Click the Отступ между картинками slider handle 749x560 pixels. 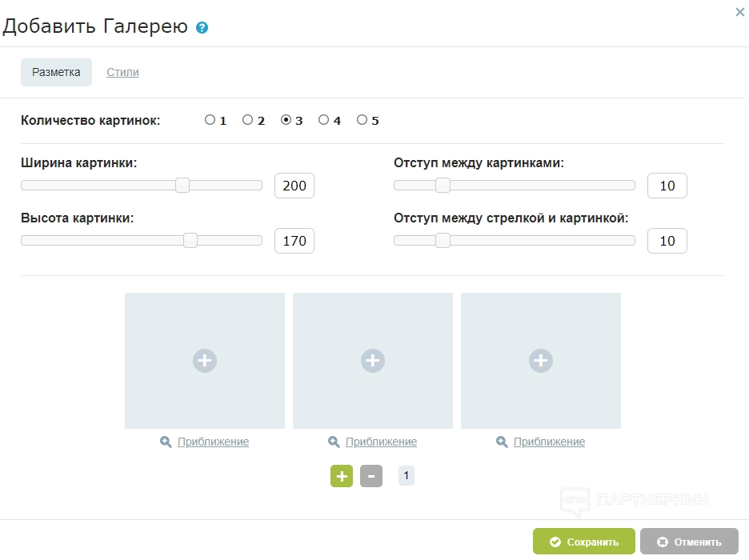443,186
